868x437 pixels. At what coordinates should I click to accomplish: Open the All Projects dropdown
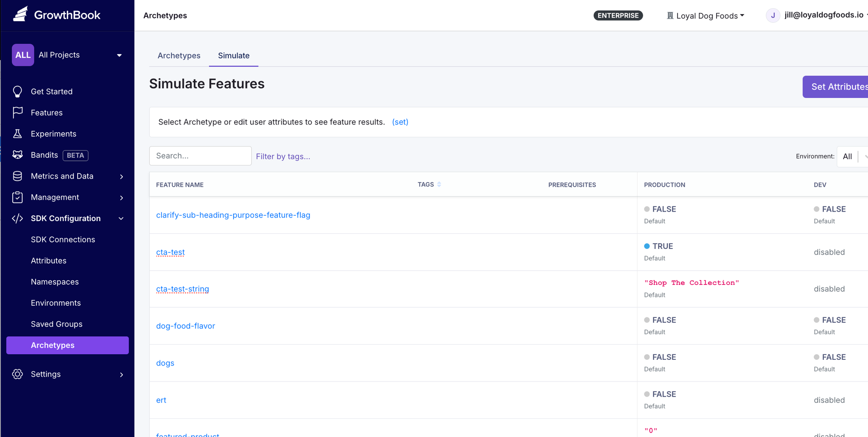pos(67,55)
